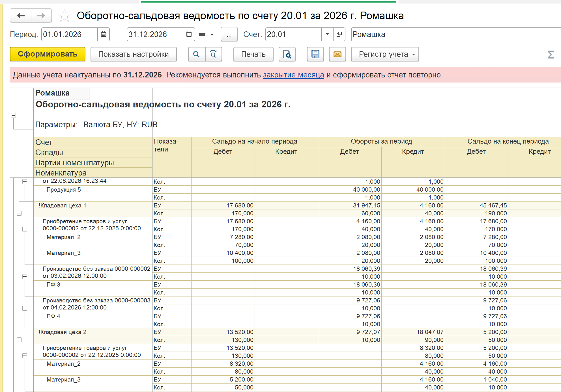Click the Параметры: Валюта БУ, НУ: RUB line
This screenshot has width=561, height=392.
(96, 125)
